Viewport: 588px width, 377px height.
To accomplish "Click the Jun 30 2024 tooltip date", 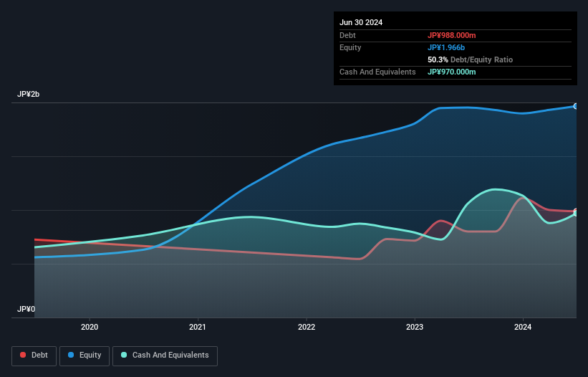I will (x=361, y=22).
